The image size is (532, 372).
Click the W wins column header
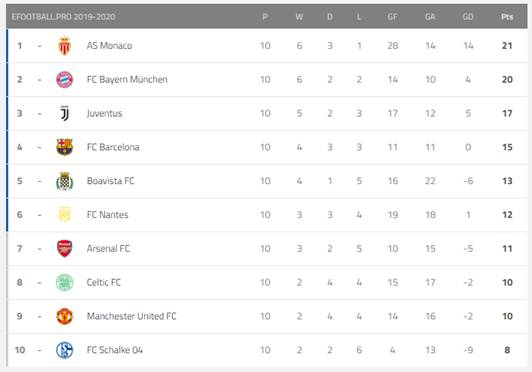pos(299,17)
